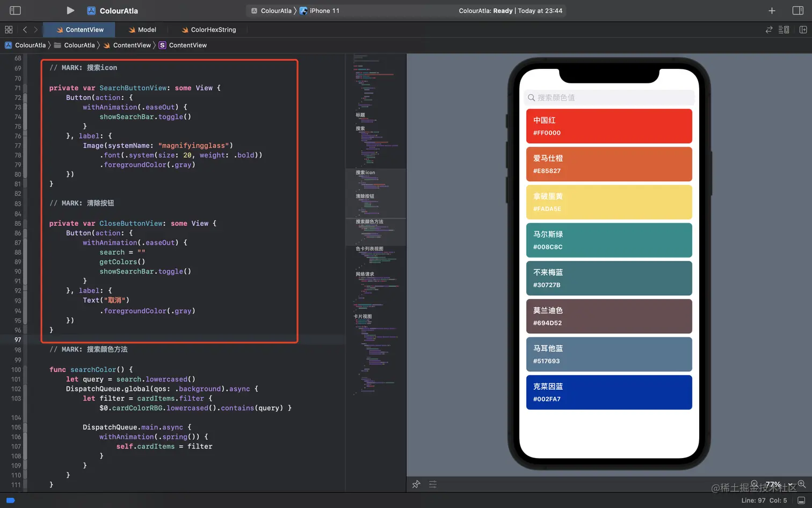This screenshot has height=508, width=812.
Task: Jump to 清除按钮 mark in minimap
Action: point(365,196)
